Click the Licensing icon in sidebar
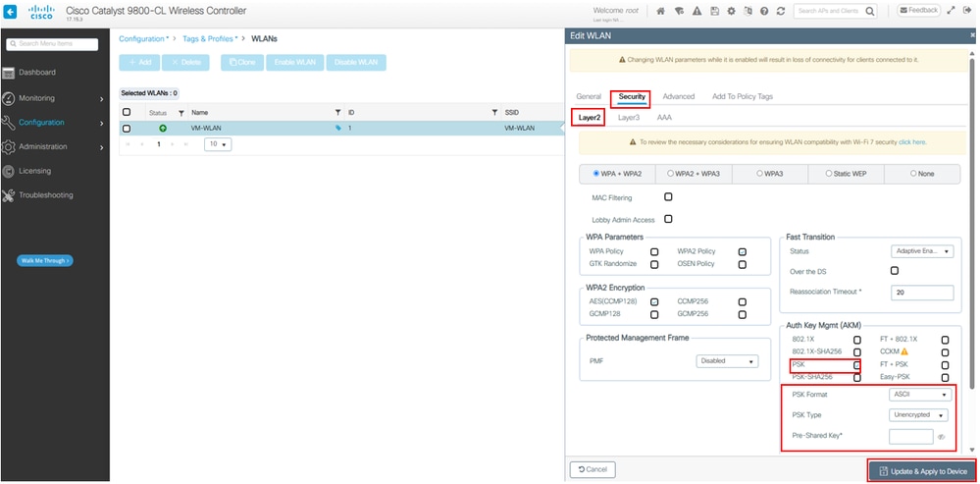 click(x=8, y=172)
